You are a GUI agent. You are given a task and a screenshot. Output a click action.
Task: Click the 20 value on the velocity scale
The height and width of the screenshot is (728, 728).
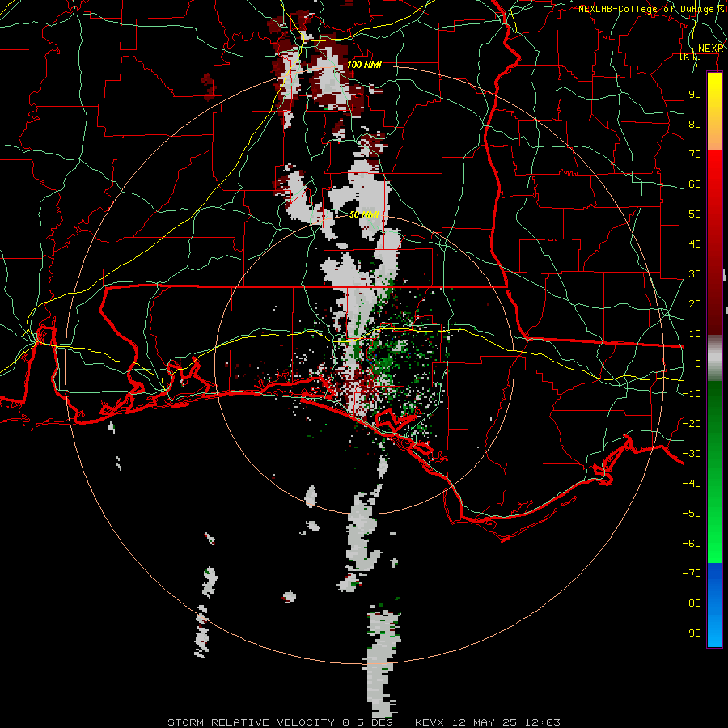tap(695, 304)
